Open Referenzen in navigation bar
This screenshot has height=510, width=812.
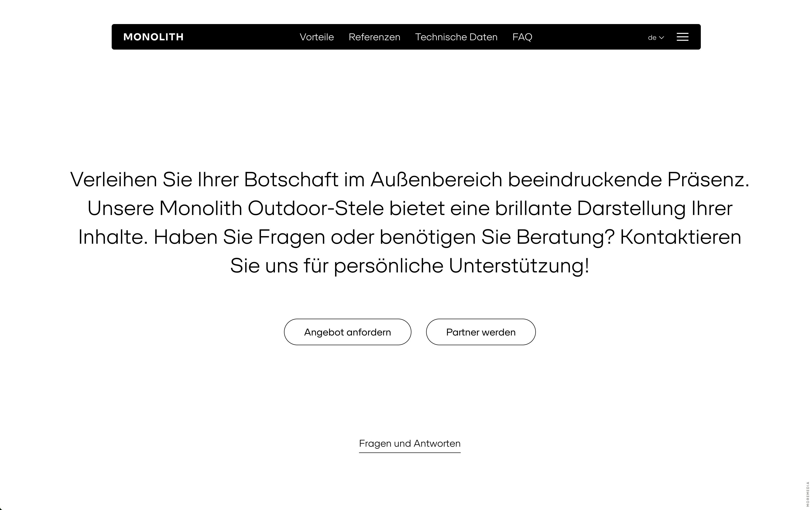coord(374,37)
